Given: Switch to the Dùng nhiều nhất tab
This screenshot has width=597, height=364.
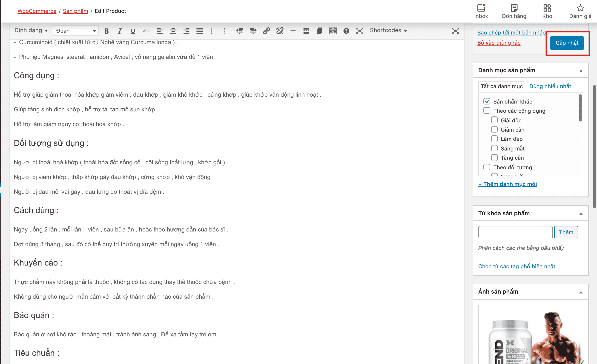Looking at the screenshot, I should (550, 86).
